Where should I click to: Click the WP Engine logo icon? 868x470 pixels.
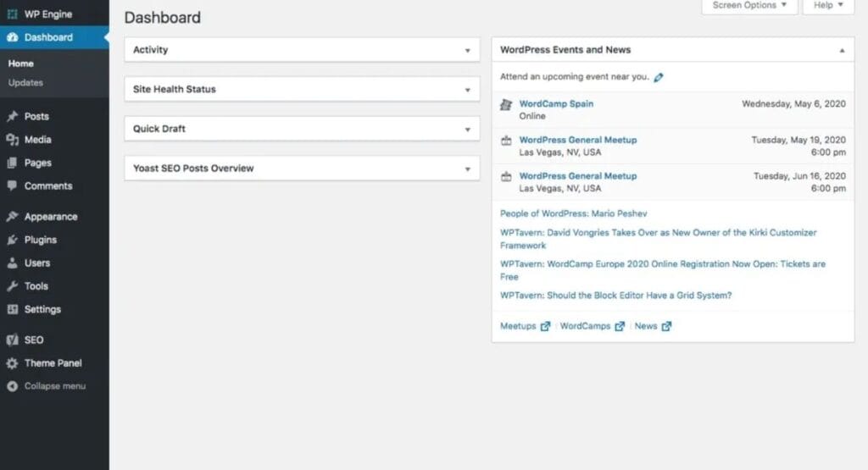click(x=12, y=14)
